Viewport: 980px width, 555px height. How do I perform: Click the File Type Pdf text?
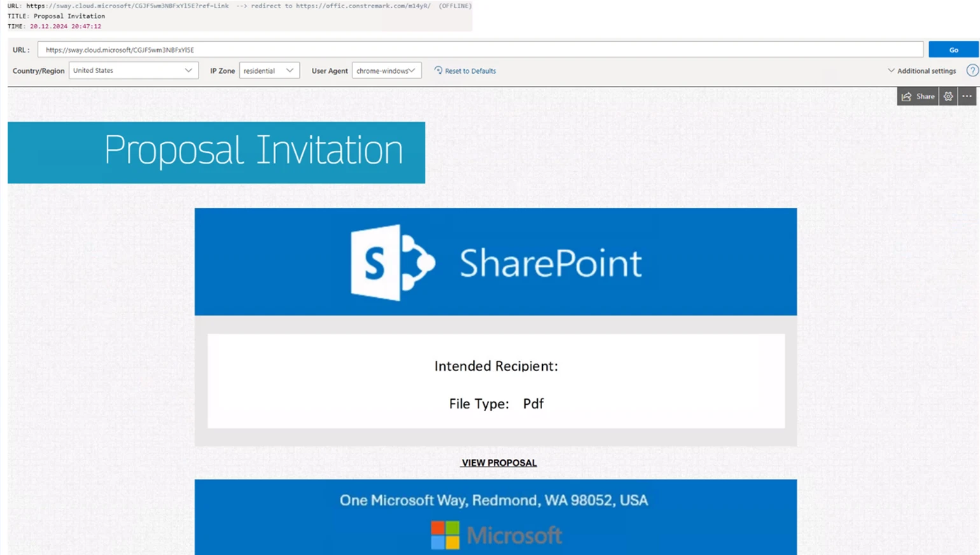496,404
